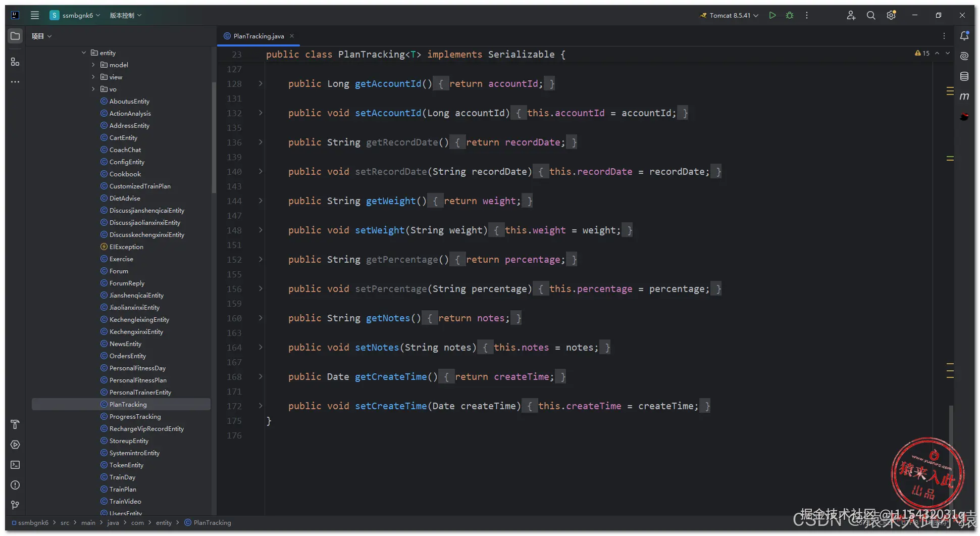Open the Database tool window

(x=964, y=76)
